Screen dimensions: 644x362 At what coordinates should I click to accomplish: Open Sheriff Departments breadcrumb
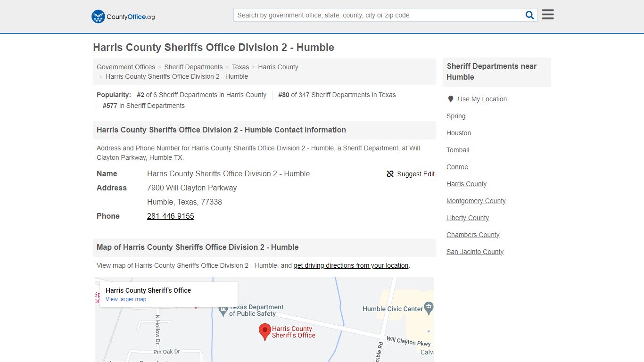pos(193,67)
